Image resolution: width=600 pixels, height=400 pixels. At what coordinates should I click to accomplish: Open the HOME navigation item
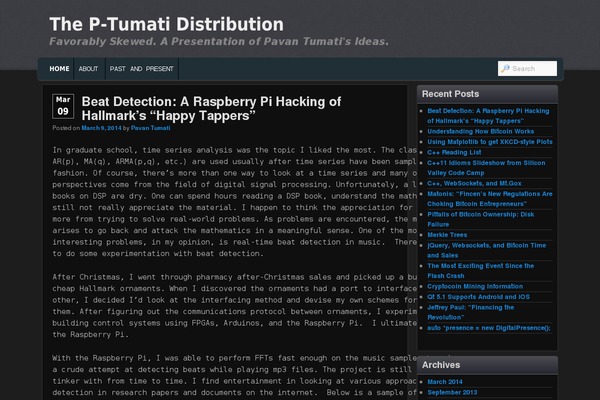(59, 69)
